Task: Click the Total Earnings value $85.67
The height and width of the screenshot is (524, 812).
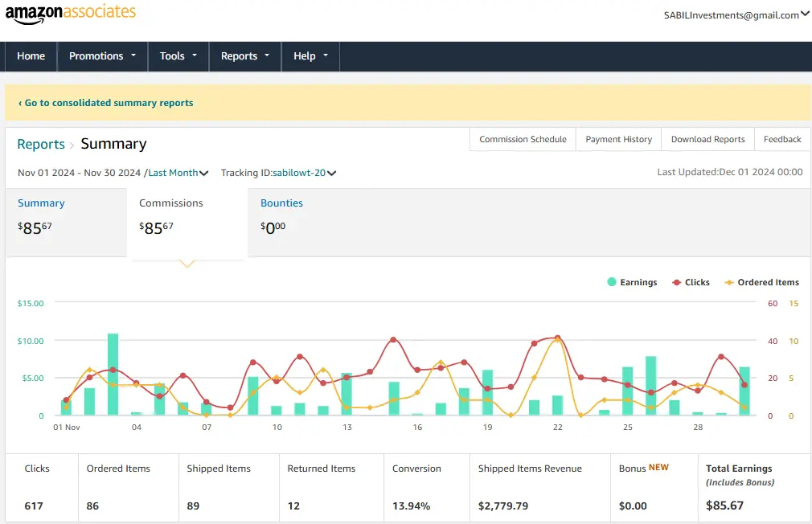Action: pyautogui.click(x=724, y=506)
